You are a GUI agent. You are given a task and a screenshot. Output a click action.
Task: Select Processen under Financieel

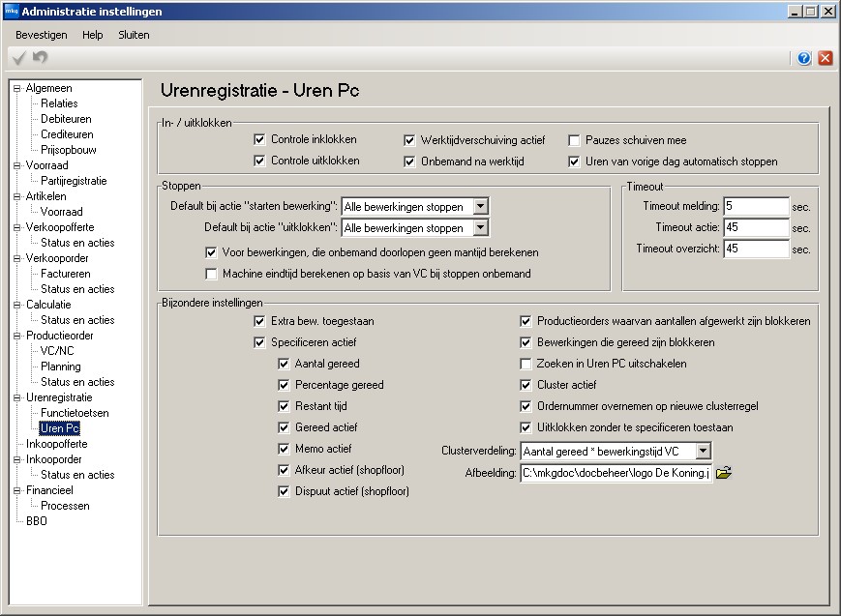(65, 506)
